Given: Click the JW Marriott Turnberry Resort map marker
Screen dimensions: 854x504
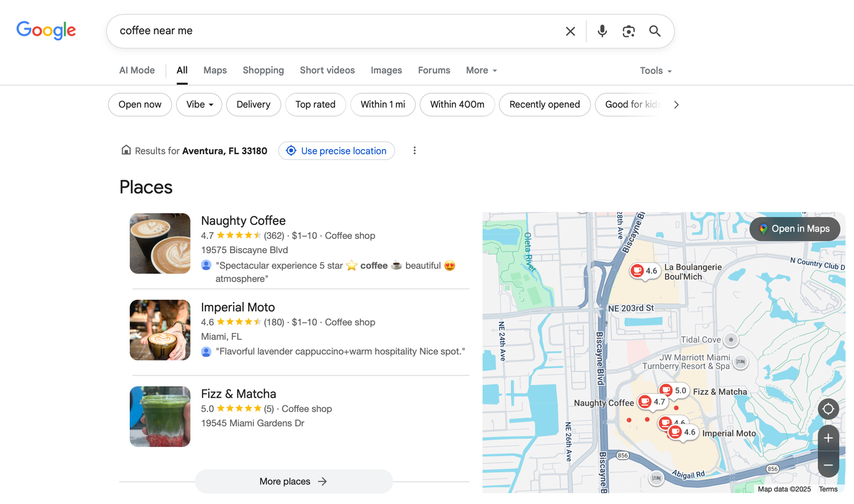Looking at the screenshot, I should (740, 361).
